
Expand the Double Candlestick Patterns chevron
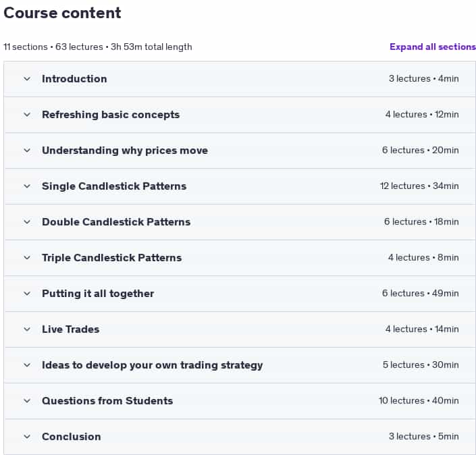[x=27, y=222]
